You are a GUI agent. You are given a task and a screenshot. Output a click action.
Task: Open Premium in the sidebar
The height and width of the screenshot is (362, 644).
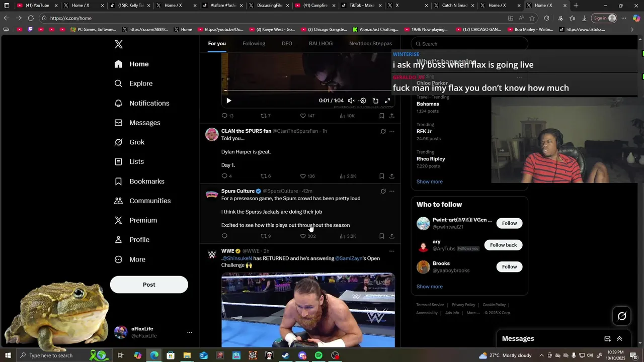pyautogui.click(x=136, y=220)
